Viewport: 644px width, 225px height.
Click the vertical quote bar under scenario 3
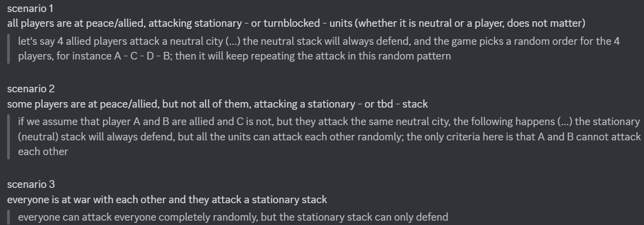(x=8, y=217)
